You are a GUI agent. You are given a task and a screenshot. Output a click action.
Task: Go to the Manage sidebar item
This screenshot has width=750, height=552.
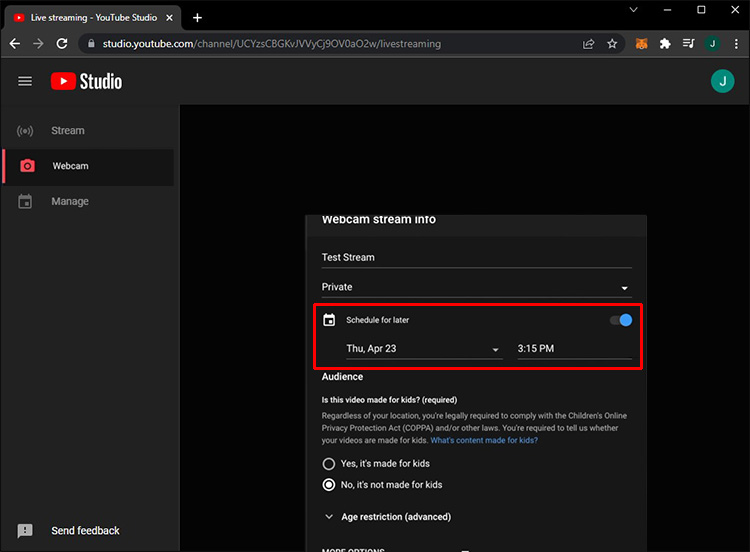tap(70, 202)
